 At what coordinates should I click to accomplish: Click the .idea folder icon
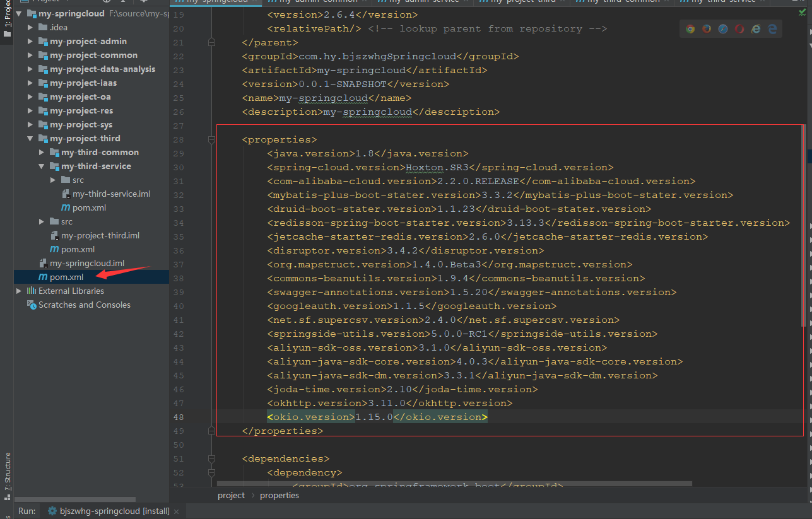click(x=43, y=27)
